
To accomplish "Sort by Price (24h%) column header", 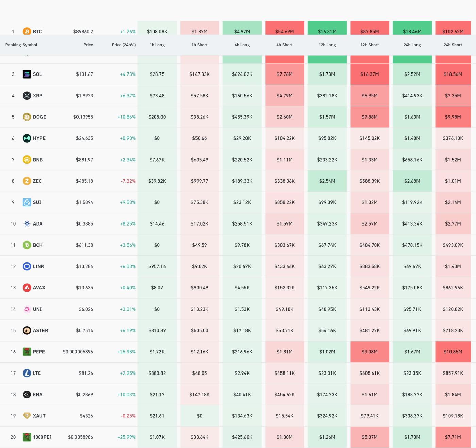I will [123, 45].
